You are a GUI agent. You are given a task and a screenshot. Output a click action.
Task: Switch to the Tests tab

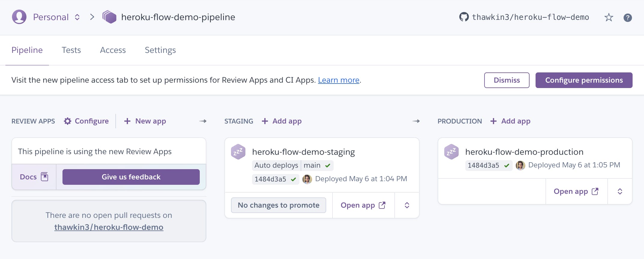[71, 50]
